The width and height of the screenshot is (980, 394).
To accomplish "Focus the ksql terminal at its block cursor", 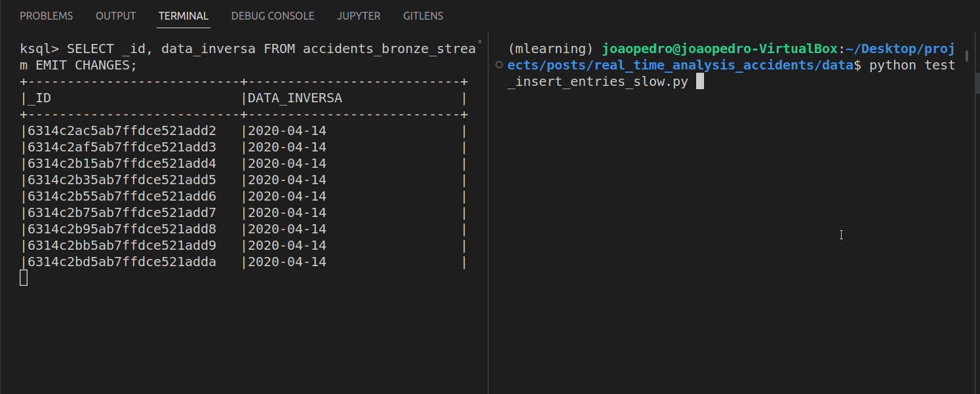I will [24, 278].
